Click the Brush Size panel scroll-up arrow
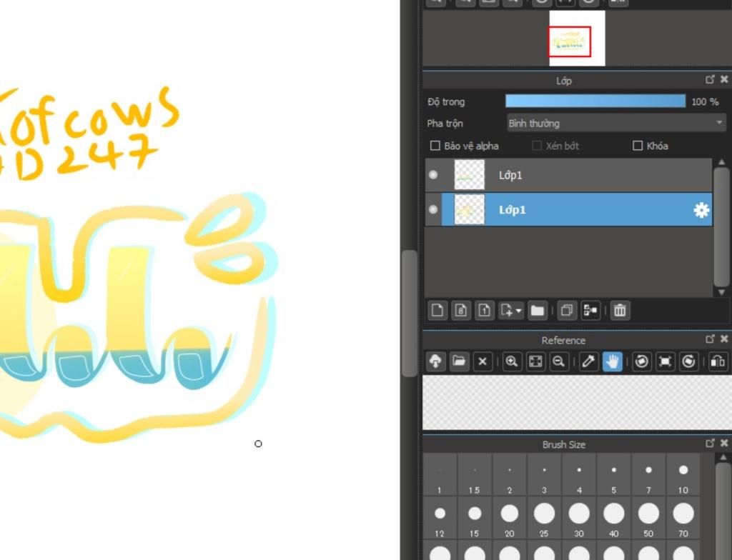 pyautogui.click(x=723, y=458)
